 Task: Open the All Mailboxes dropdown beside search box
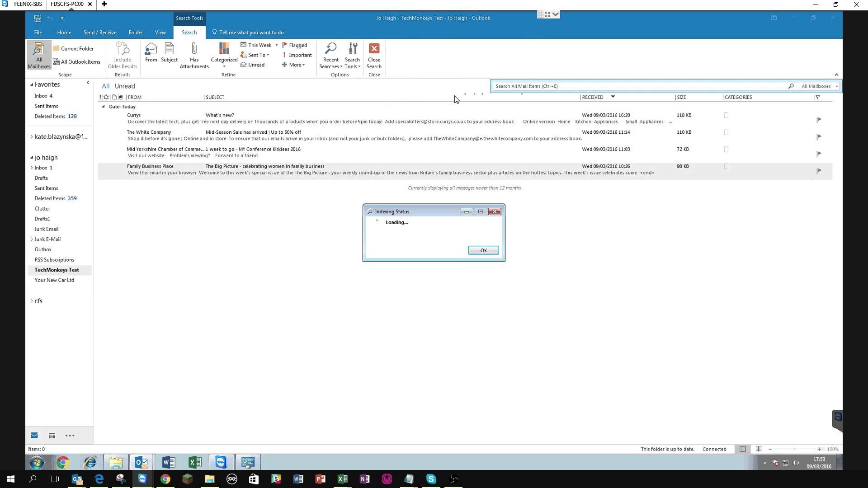pos(837,86)
